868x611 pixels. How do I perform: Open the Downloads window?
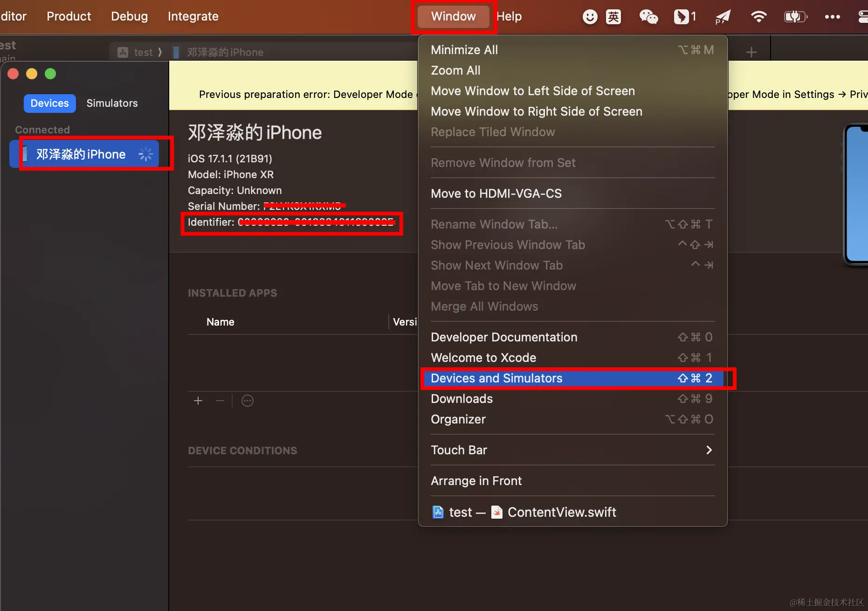572,399
